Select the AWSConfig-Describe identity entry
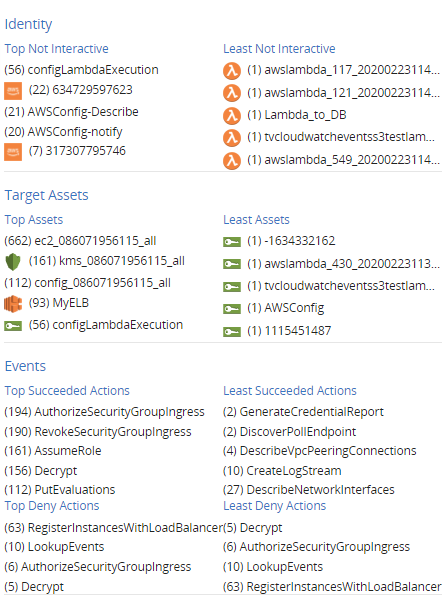The image size is (444, 601). pyautogui.click(x=71, y=112)
